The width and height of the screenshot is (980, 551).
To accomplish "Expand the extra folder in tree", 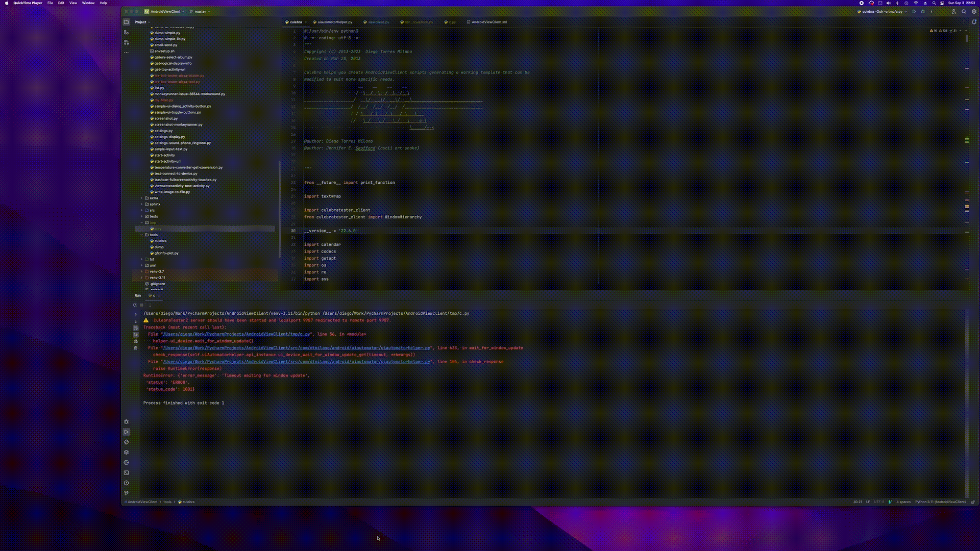I will point(142,198).
